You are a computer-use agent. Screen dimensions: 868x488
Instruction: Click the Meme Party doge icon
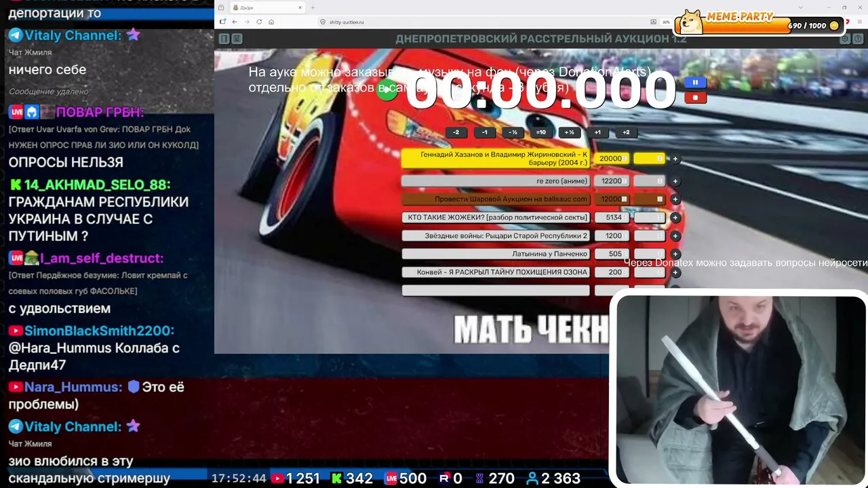pyautogui.click(x=691, y=22)
